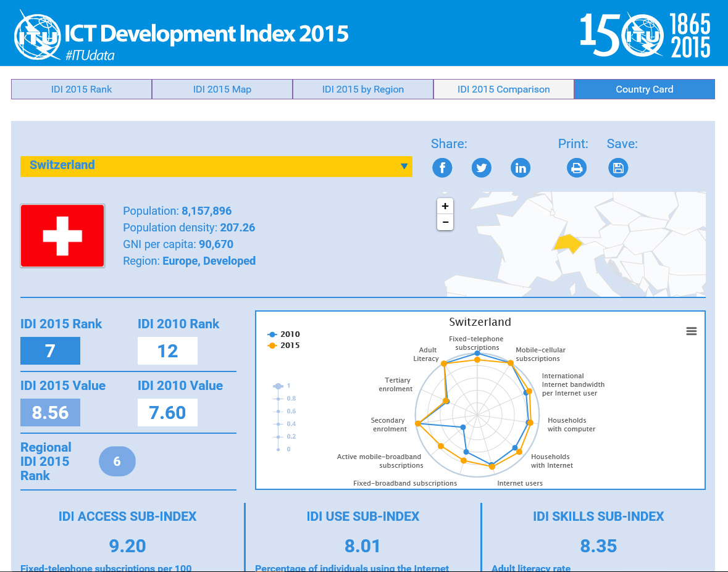This screenshot has height=572, width=728.
Task: Click the Active mobile-broadband subscriptions label
Action: (380, 461)
